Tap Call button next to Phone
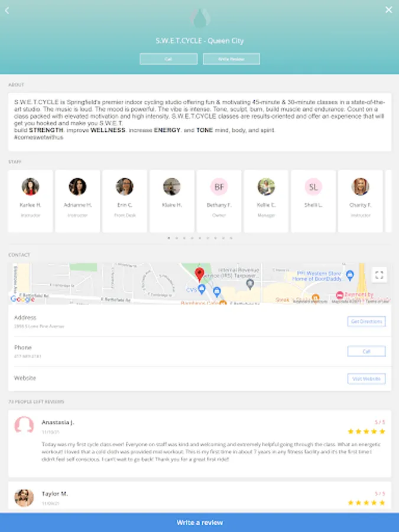The height and width of the screenshot is (532, 399). click(366, 351)
